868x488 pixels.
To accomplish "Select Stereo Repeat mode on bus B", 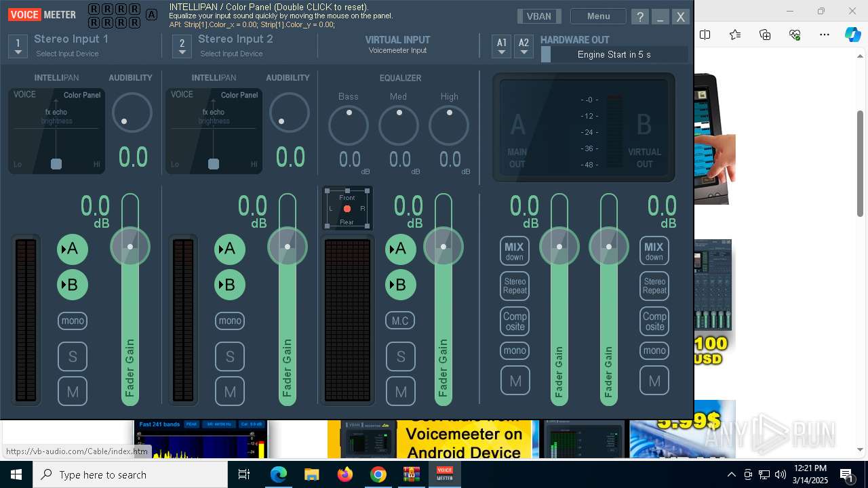I will 654,286.
